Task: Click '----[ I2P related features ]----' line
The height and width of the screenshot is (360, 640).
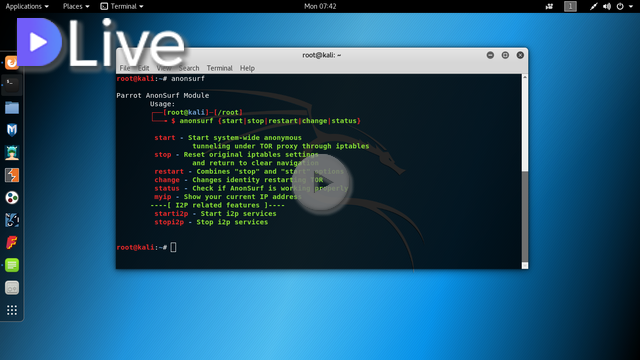Action: point(217,205)
